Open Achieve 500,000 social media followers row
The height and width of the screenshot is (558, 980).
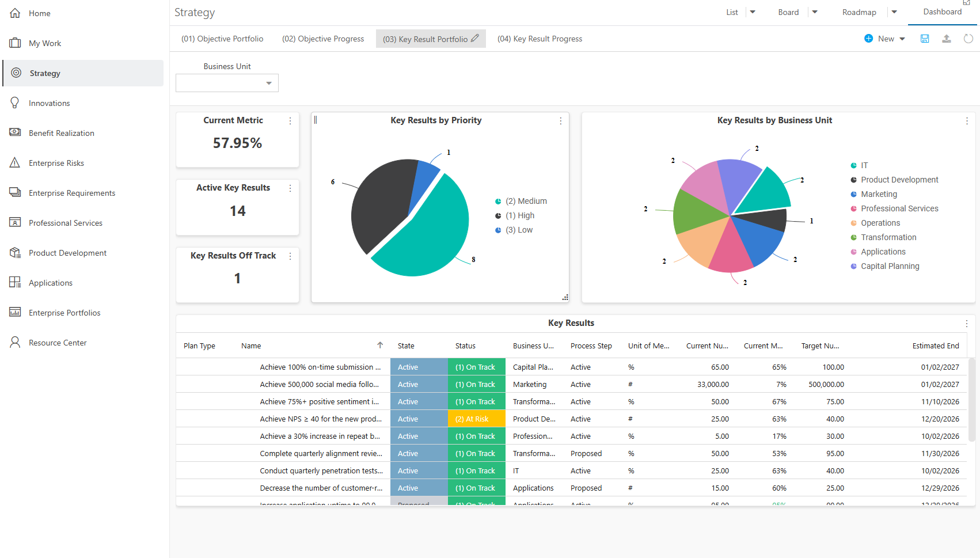pyautogui.click(x=571, y=384)
